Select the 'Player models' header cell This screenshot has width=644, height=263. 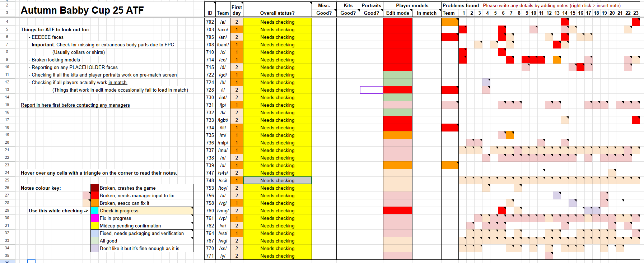coord(412,5)
